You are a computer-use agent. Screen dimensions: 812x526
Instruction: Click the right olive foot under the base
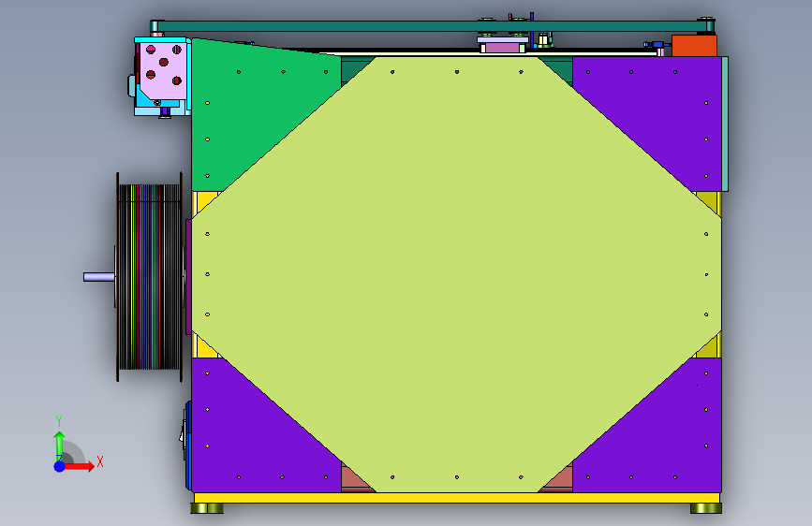click(x=706, y=508)
